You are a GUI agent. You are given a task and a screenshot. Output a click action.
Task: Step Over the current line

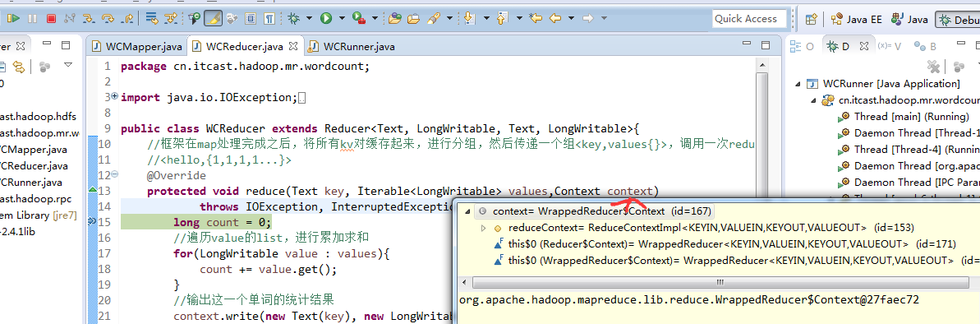(108, 19)
